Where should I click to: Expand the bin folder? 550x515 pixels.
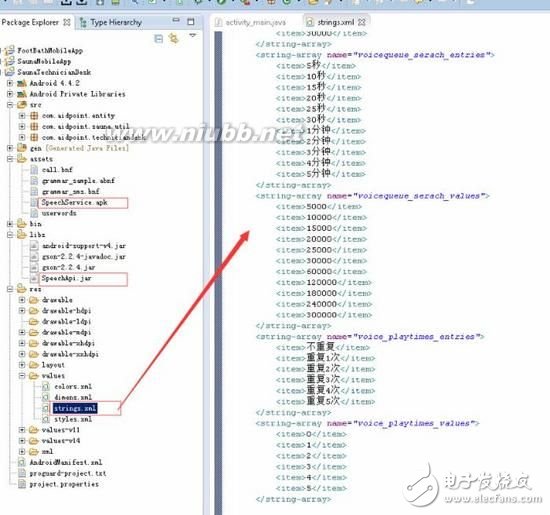(10, 223)
